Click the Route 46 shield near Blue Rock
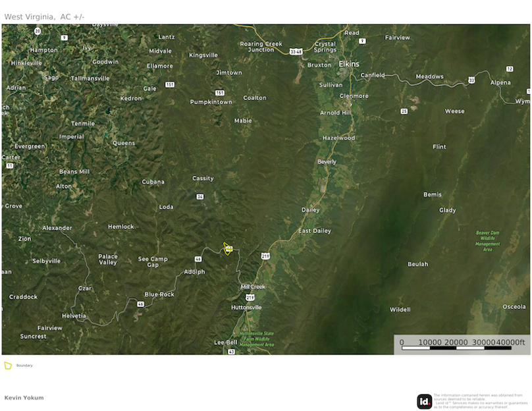The height and width of the screenshot is (411, 532). point(140,304)
